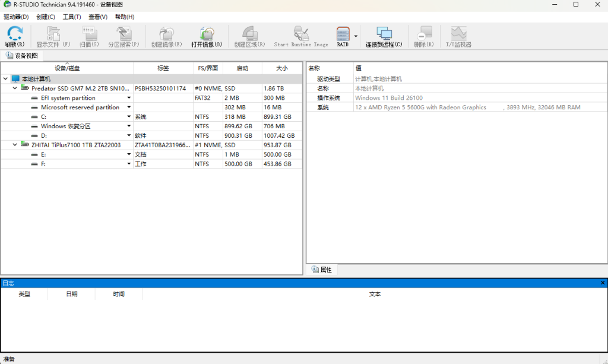Select the D: partition in device list

(x=43, y=136)
